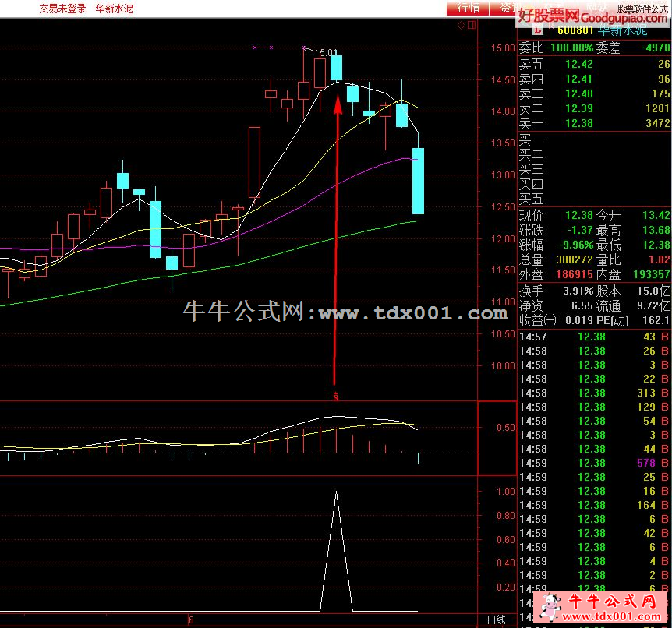672x628 pixels.
Task: Switch the 日线 daily period label
Action: pos(497,619)
